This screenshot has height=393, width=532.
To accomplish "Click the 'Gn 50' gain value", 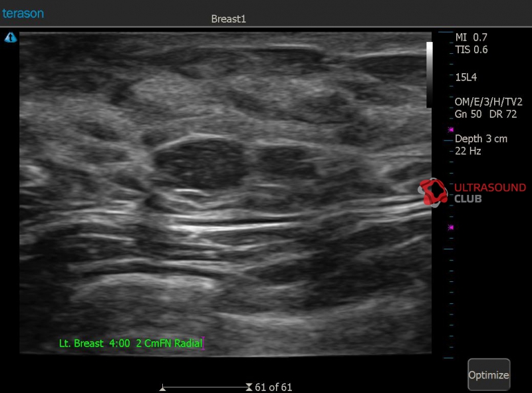I will pyautogui.click(x=468, y=114).
